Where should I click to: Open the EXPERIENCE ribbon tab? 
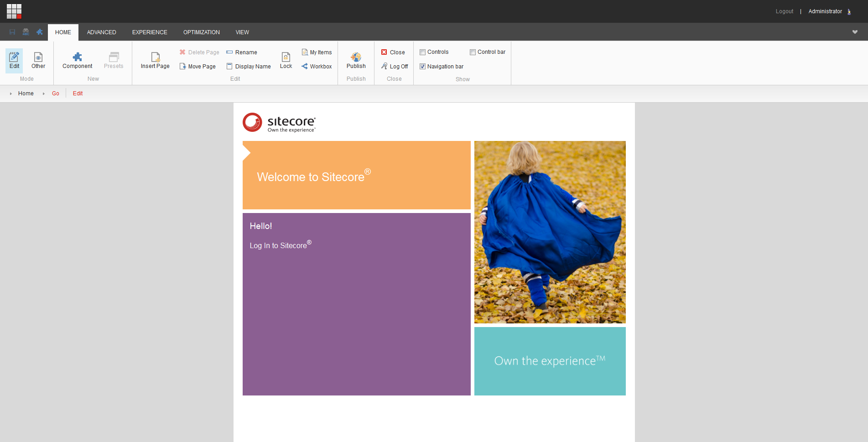click(150, 32)
